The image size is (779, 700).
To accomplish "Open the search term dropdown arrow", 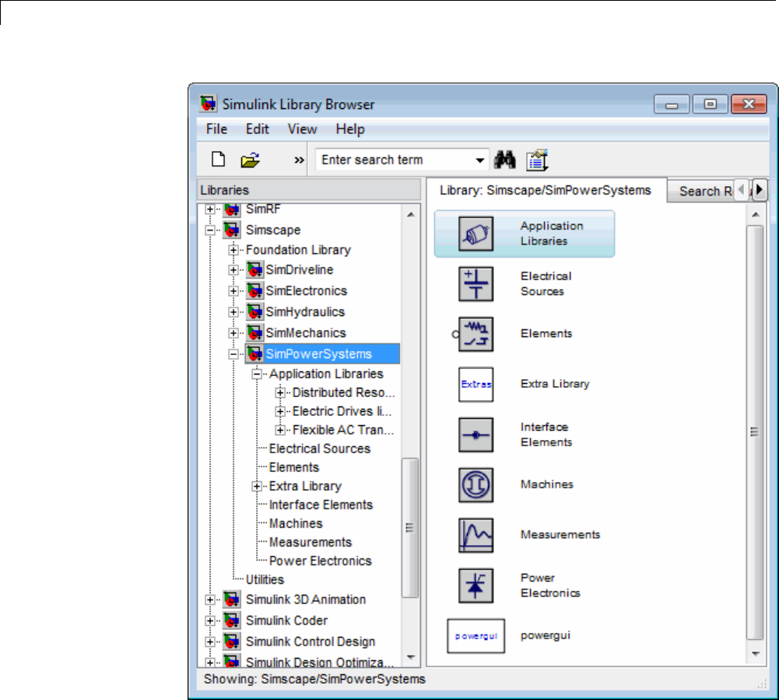I will pyautogui.click(x=479, y=160).
